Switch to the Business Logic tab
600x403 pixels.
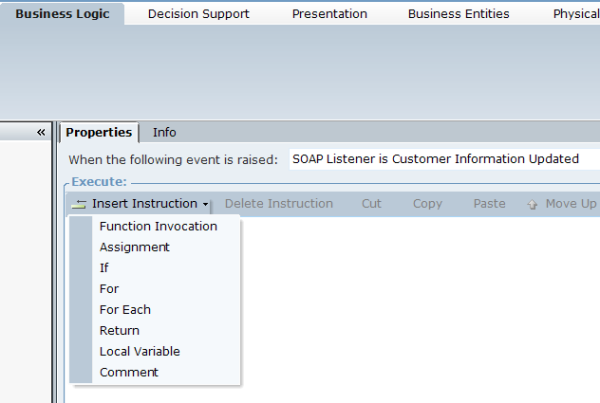coord(61,14)
